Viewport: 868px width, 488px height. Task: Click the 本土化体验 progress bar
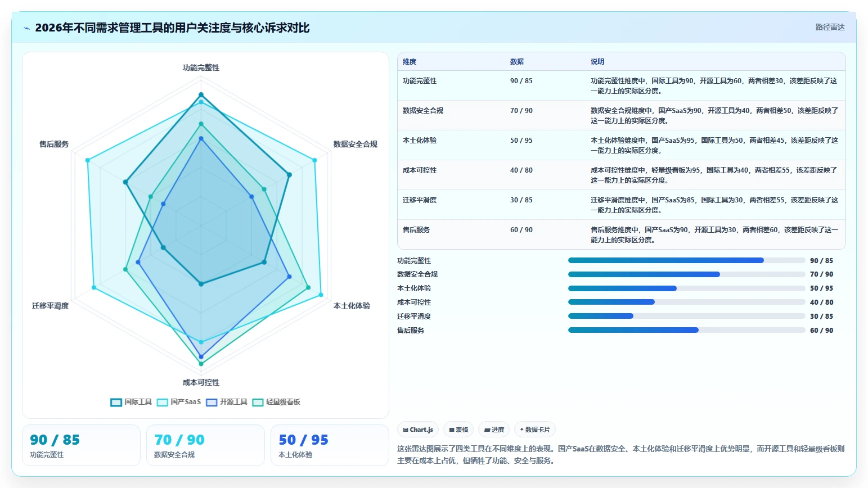coord(687,288)
